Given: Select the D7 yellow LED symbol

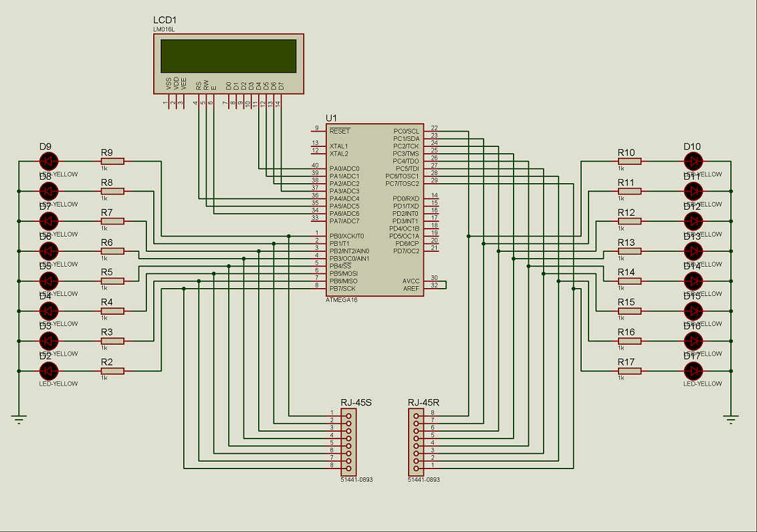Looking at the screenshot, I should [48, 221].
